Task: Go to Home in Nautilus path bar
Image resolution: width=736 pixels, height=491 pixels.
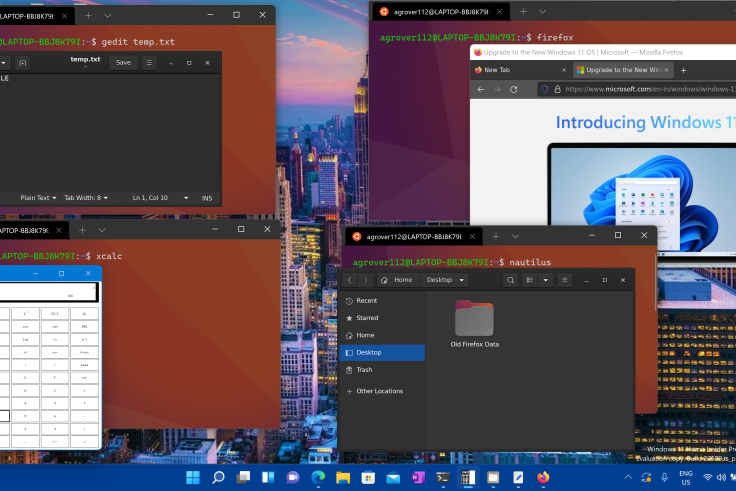Action: pyautogui.click(x=397, y=280)
